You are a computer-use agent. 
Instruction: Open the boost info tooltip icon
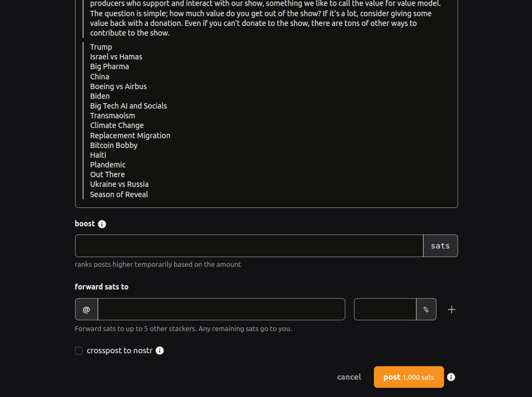click(102, 224)
